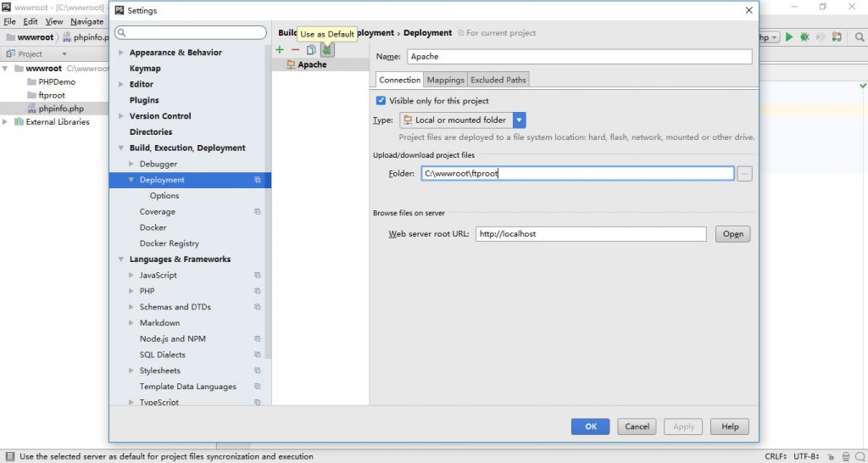The image size is (868, 463).
Task: Click Open next to web server URL
Action: point(732,234)
